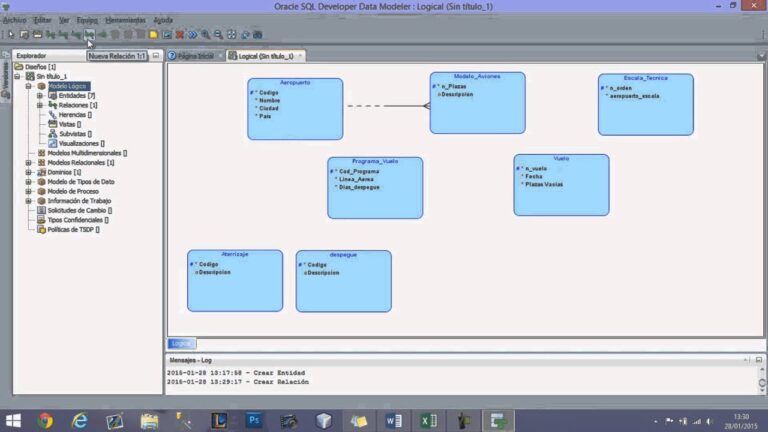Select Solicitudes de Cambio [] tree item
The image size is (768, 432).
click(79, 211)
